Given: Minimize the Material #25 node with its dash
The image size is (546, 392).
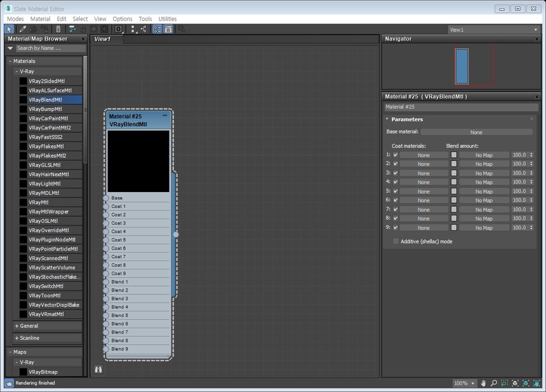Looking at the screenshot, I should [x=165, y=115].
